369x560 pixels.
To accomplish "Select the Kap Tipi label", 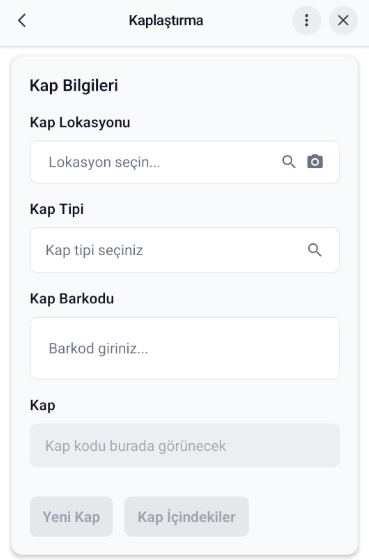I will pyautogui.click(x=57, y=209).
